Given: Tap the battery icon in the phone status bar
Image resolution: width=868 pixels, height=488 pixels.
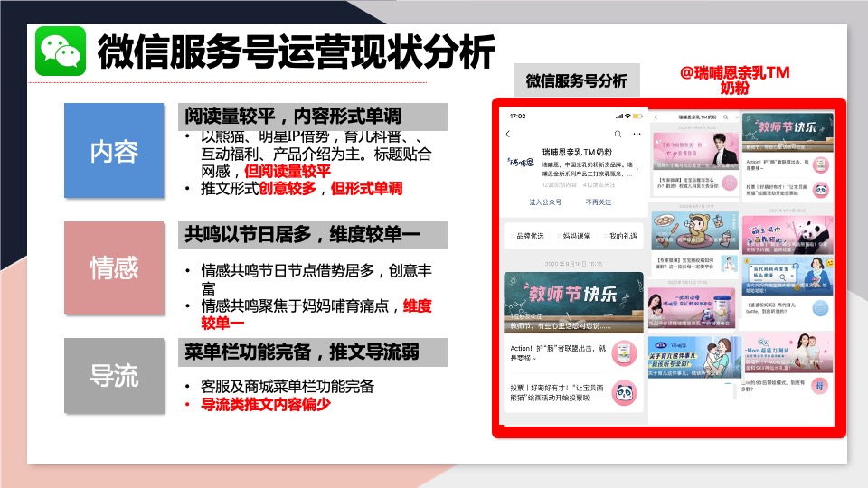Looking at the screenshot, I should coord(637,117).
